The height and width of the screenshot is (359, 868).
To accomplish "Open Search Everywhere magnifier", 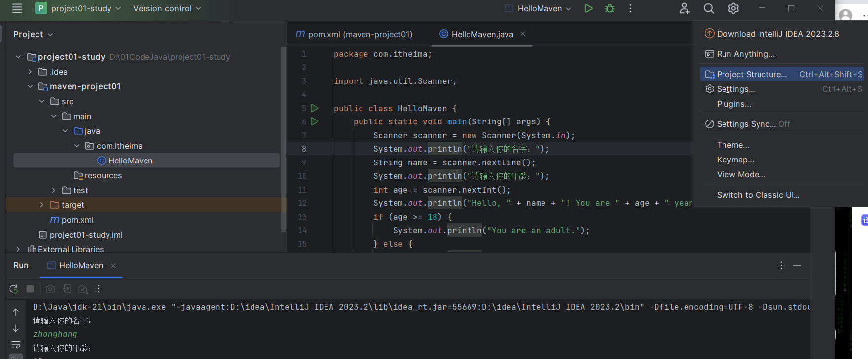I will (x=709, y=8).
